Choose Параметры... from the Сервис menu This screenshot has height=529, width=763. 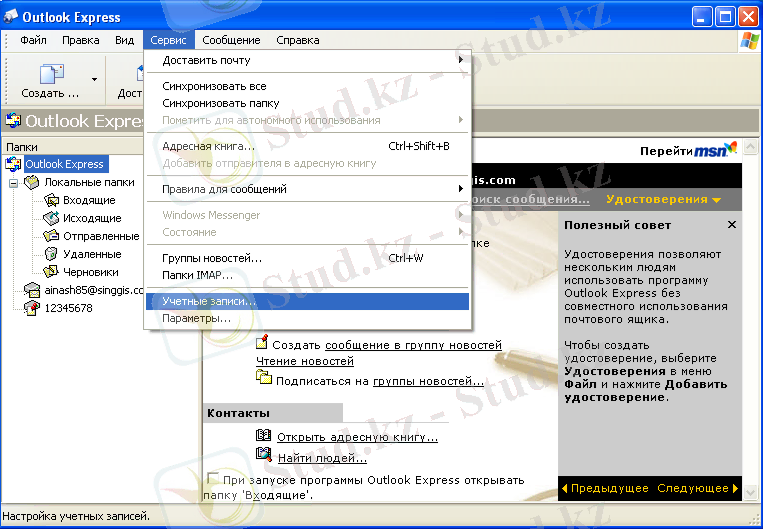(196, 318)
